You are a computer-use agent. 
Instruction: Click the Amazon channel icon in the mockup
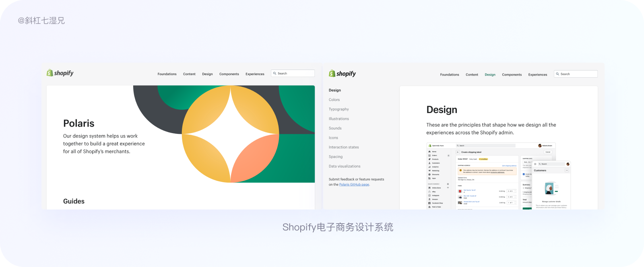pos(429,199)
